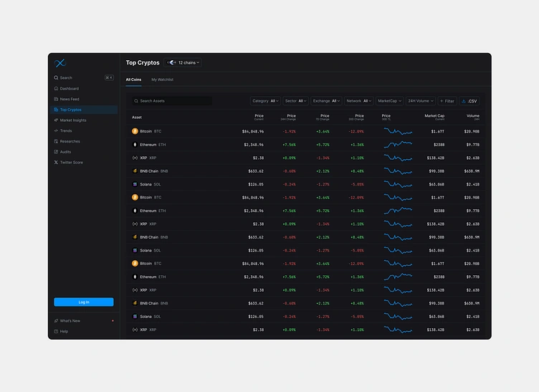Expand the 12 chains selector
The image size is (539, 392).
point(183,62)
